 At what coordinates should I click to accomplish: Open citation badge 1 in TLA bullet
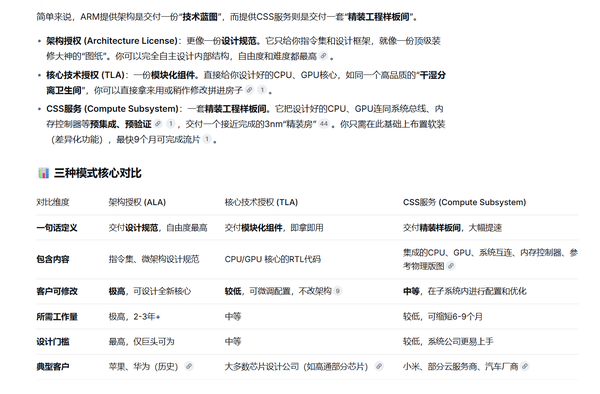(x=262, y=90)
